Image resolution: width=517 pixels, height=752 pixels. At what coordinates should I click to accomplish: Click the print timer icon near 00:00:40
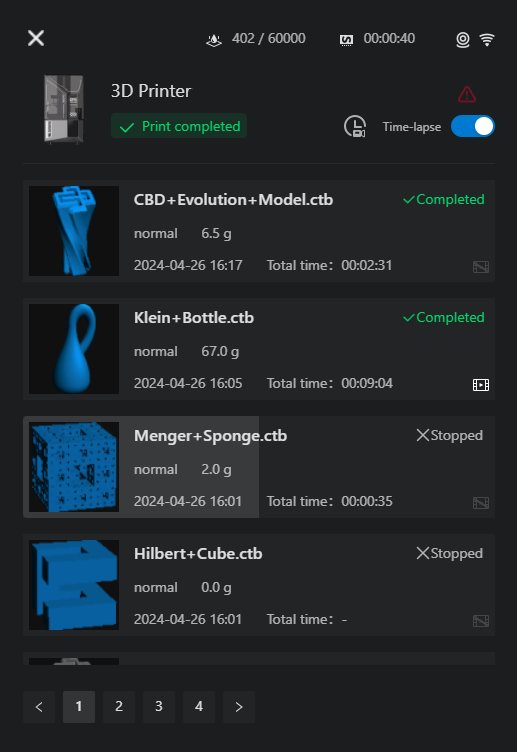[346, 40]
